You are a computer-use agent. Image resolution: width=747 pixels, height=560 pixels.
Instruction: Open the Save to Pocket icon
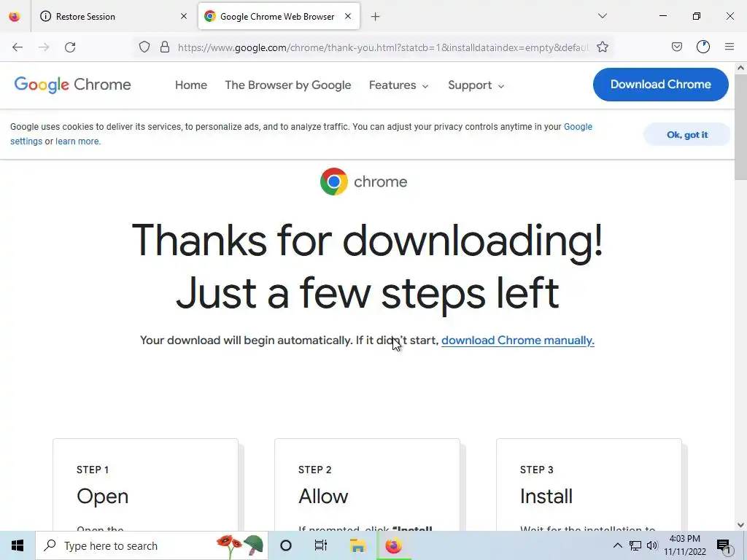(x=677, y=47)
